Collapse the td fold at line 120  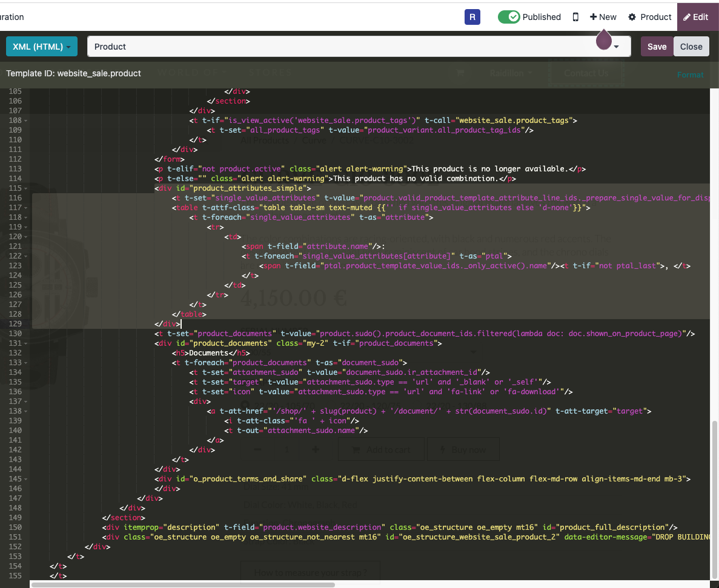25,237
